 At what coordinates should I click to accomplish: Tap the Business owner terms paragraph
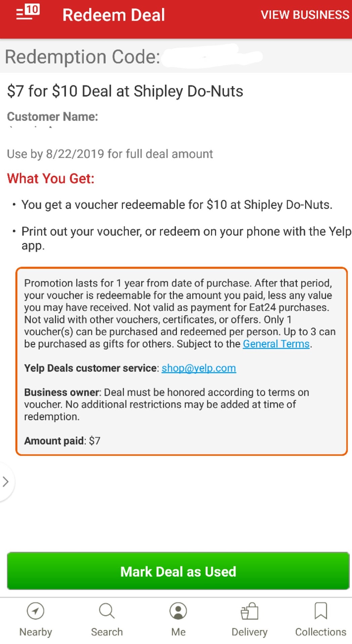166,404
